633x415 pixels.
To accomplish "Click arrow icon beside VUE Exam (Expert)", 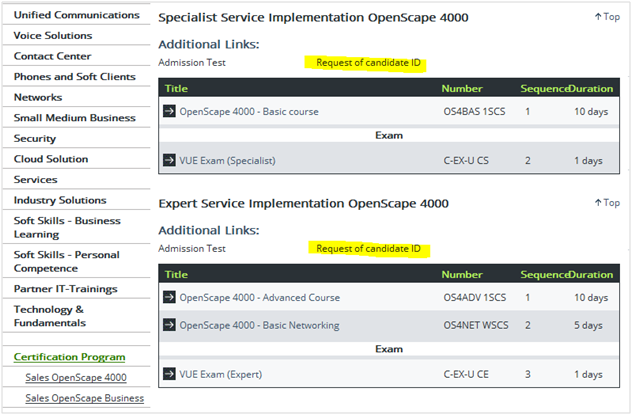I will coord(169,374).
